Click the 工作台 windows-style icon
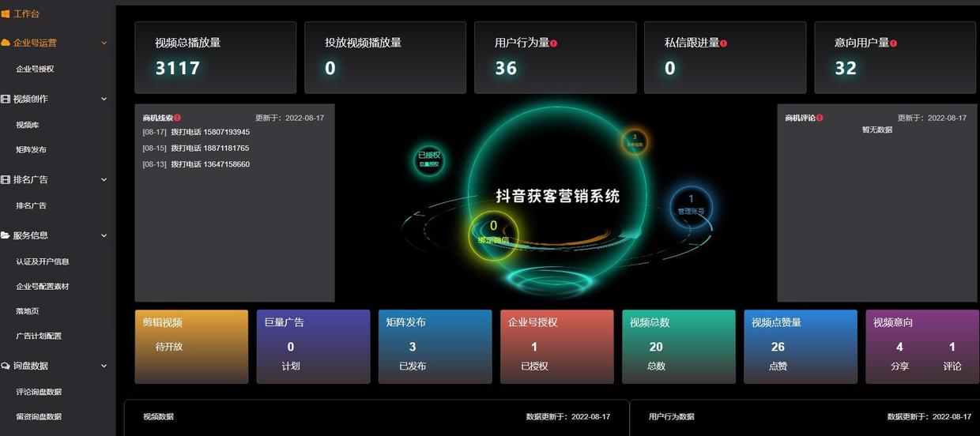 click(6, 14)
